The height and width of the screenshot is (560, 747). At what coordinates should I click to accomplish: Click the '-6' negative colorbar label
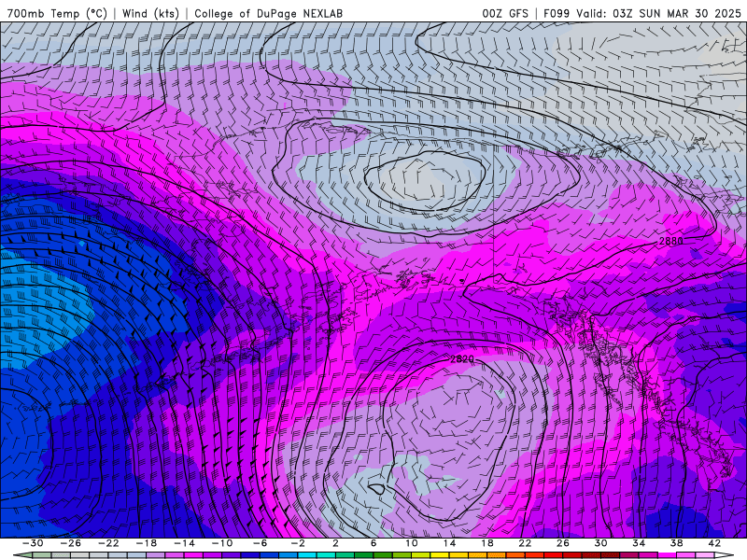[260, 543]
